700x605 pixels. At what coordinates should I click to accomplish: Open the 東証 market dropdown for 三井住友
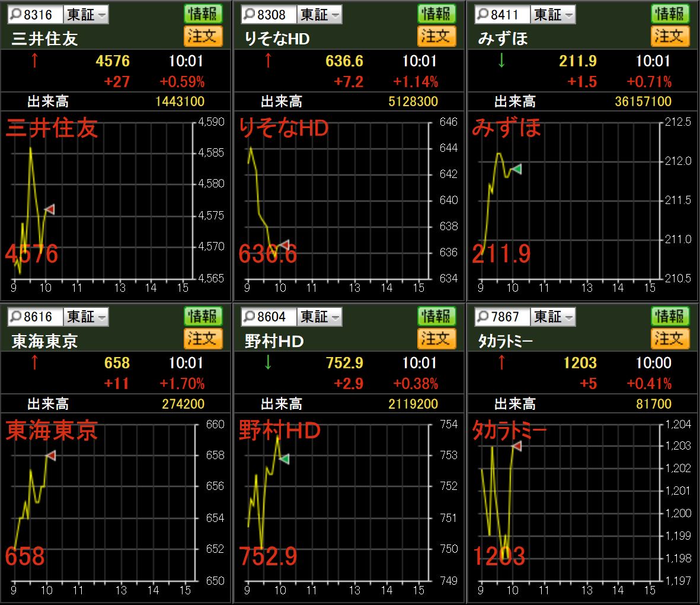[86, 14]
